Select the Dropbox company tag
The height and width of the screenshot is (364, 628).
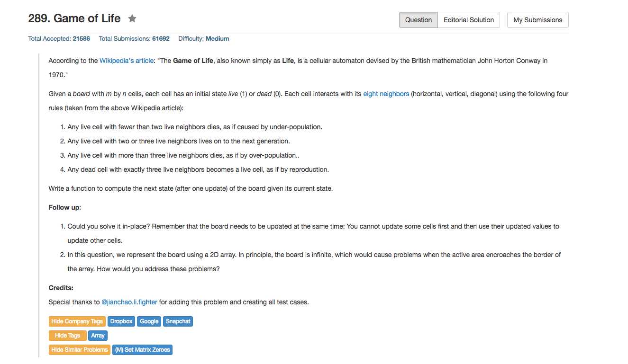(x=121, y=321)
